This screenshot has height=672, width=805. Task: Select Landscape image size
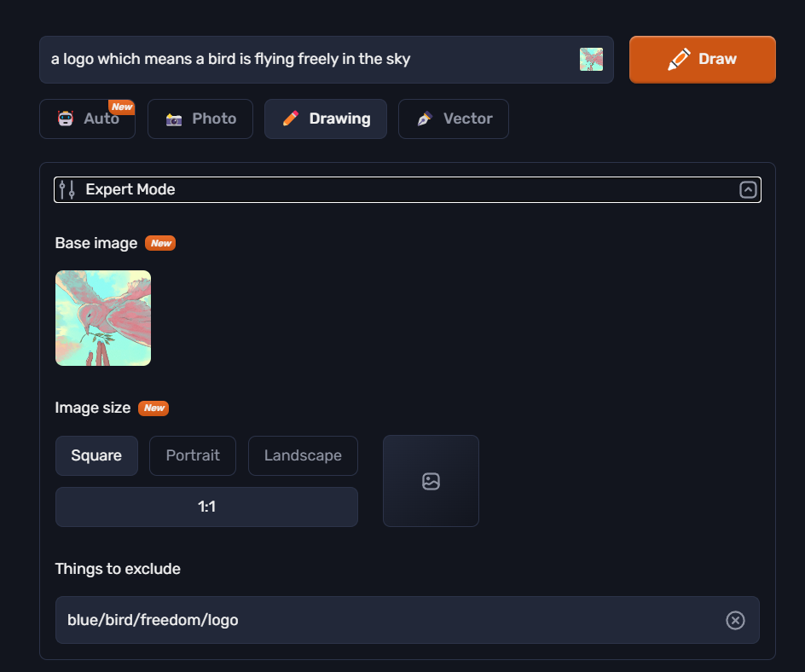point(303,456)
